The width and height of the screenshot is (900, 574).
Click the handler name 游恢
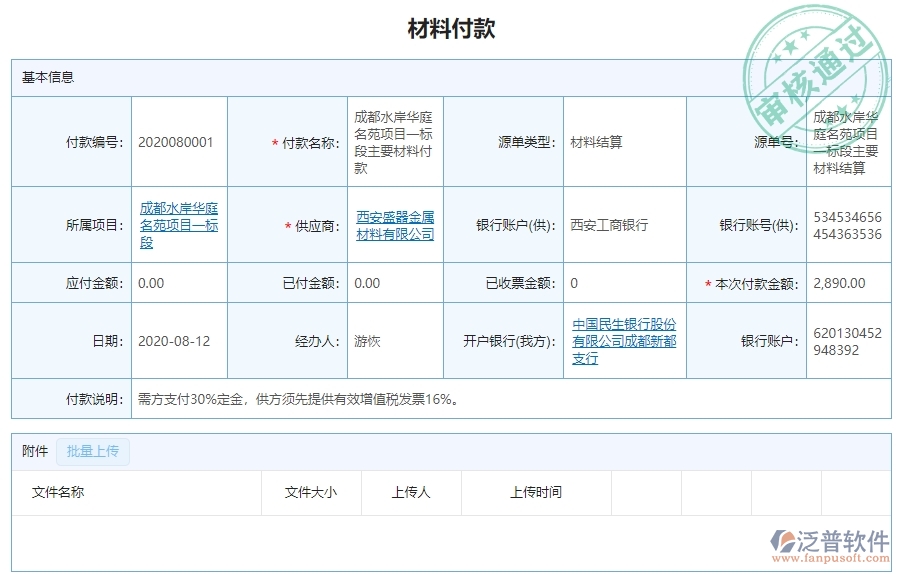(x=367, y=341)
